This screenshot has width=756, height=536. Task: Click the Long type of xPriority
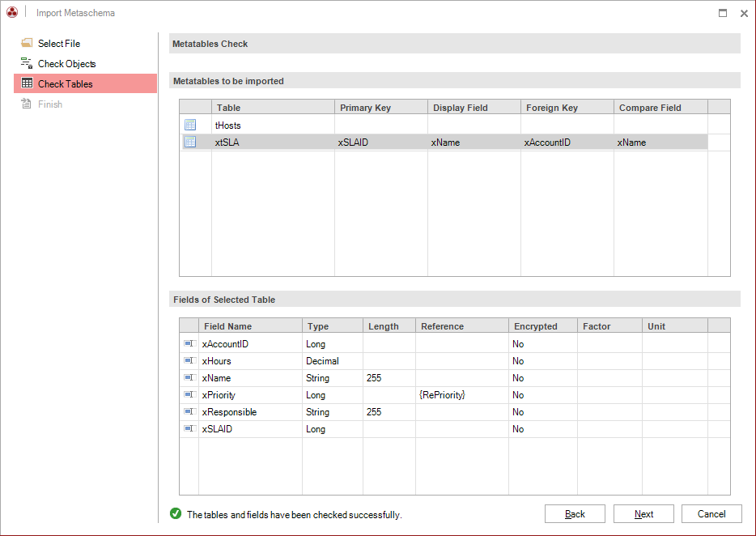click(x=316, y=395)
